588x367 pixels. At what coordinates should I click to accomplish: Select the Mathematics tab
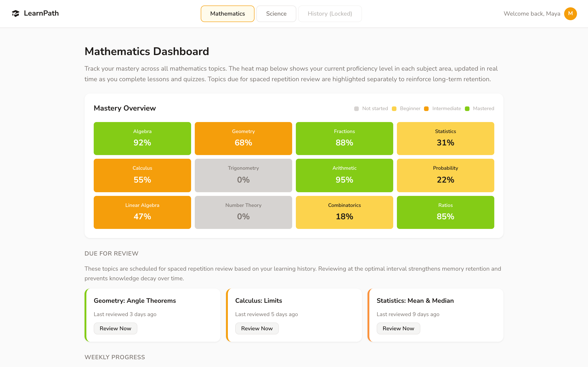227,14
